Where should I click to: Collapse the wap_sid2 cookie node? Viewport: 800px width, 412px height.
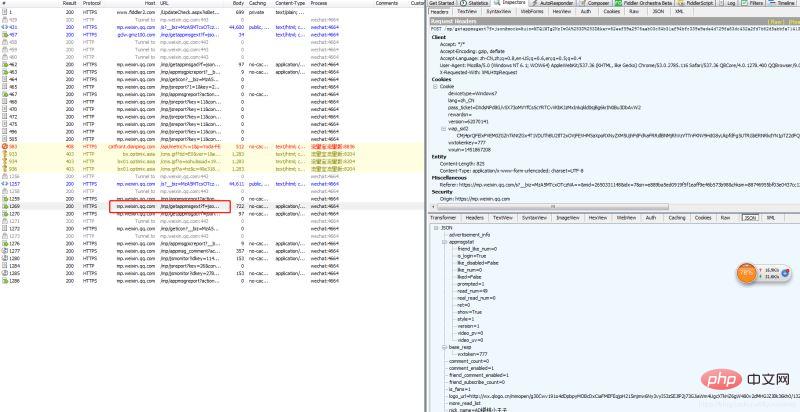443,129
